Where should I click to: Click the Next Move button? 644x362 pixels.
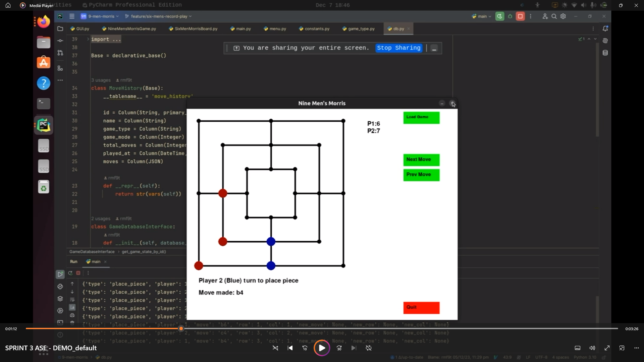(x=421, y=160)
